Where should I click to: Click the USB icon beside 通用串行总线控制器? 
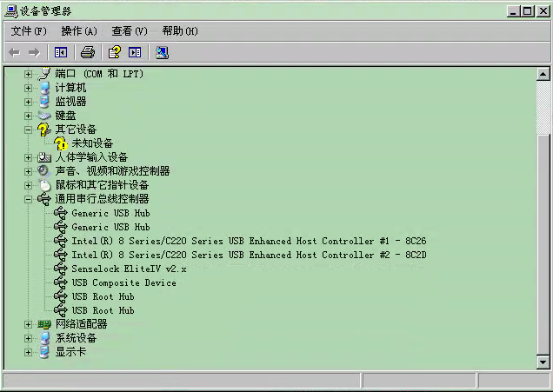44,199
